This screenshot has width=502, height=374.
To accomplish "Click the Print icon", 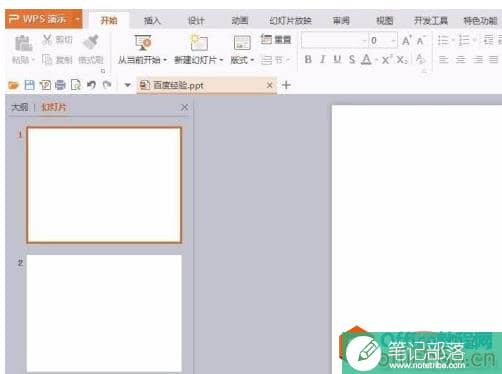I will (x=60, y=85).
